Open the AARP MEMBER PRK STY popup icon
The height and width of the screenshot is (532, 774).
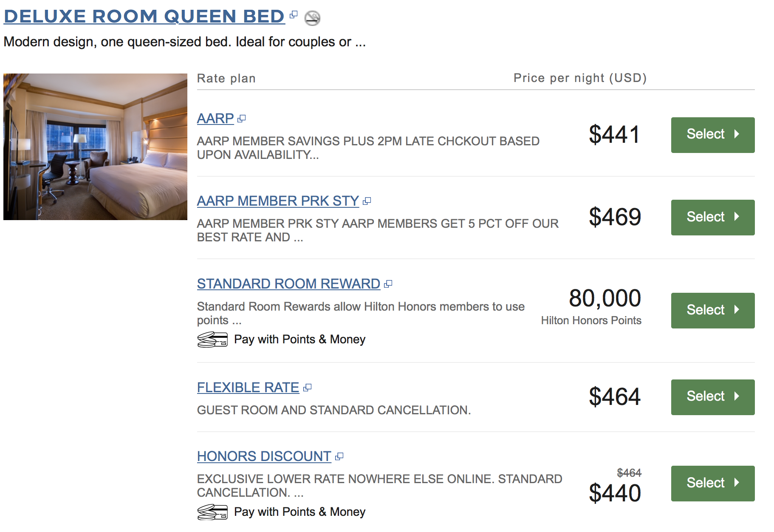pos(367,201)
